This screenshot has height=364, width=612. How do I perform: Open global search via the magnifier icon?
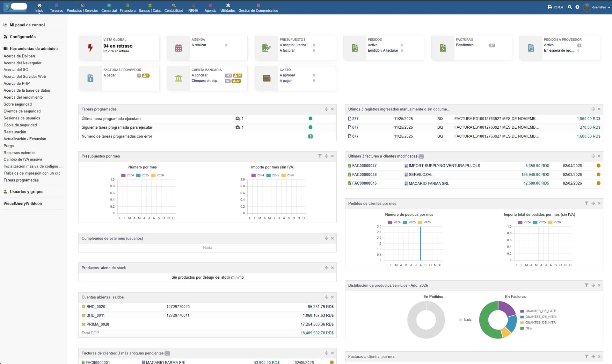[x=570, y=7]
